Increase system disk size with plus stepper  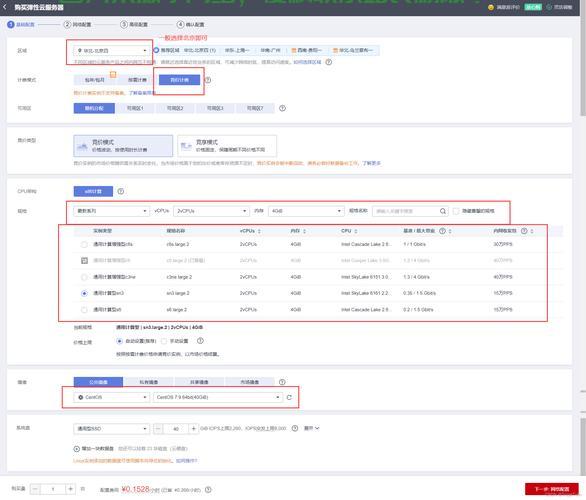[x=193, y=429]
